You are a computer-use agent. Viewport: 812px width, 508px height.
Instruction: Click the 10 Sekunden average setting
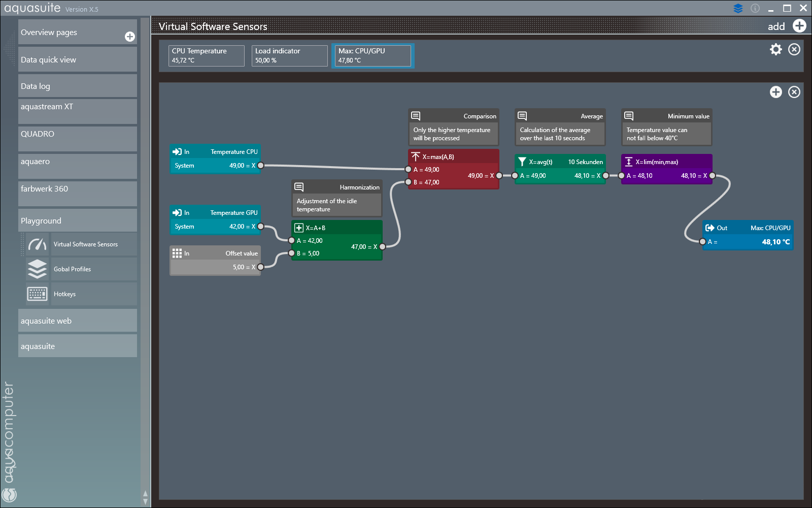[585, 162]
